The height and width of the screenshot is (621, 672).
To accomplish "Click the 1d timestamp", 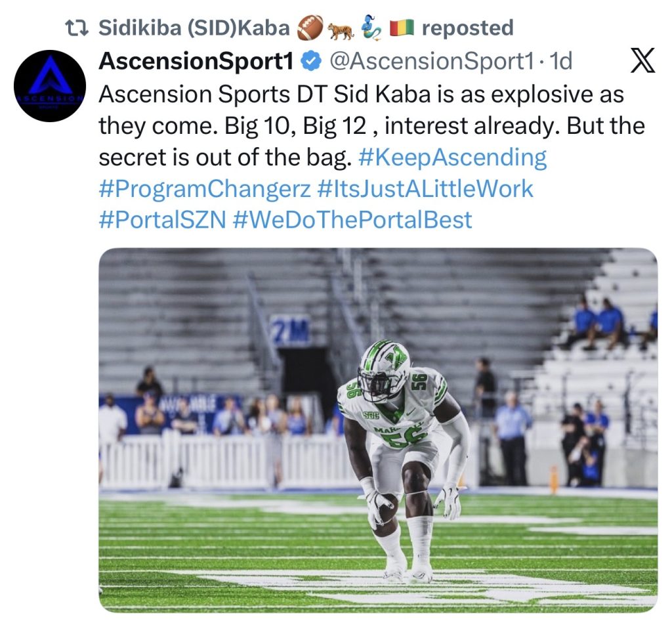I will tap(561, 62).
